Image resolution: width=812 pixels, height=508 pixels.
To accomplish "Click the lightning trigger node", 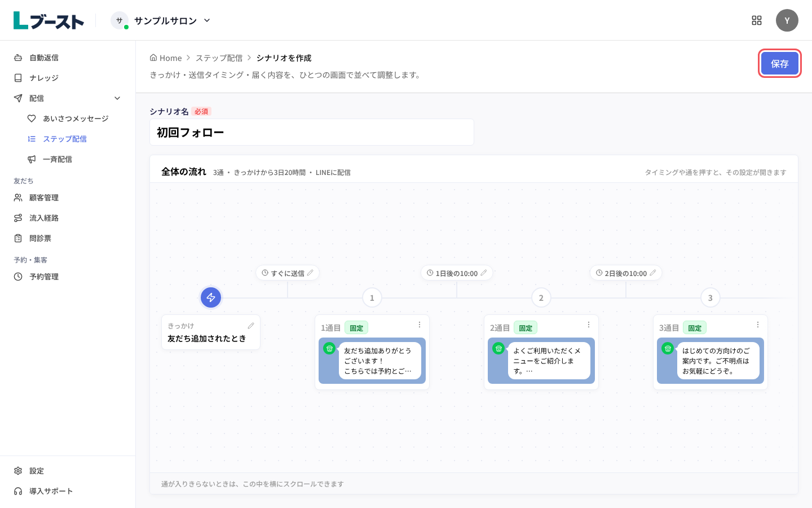I will tap(211, 297).
